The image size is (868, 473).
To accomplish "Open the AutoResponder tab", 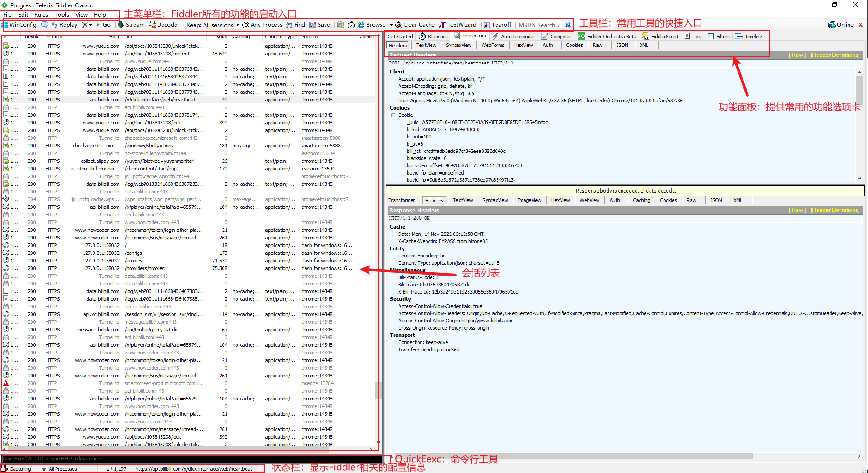I will 514,37.
